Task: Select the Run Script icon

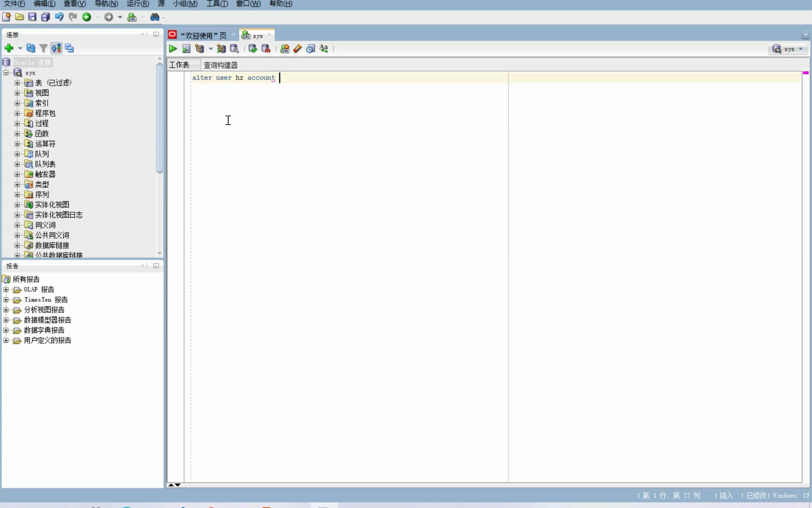Action: point(186,49)
